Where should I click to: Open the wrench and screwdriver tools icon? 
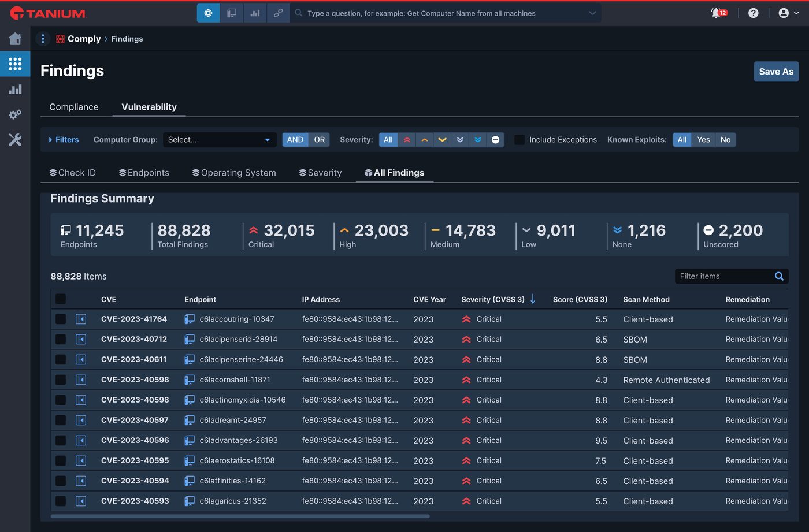tap(15, 140)
